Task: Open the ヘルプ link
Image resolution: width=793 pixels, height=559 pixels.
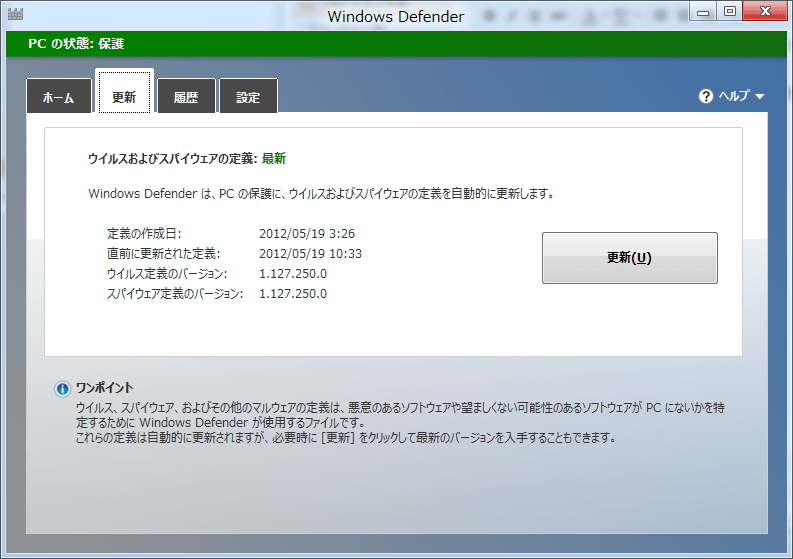Action: pos(734,96)
